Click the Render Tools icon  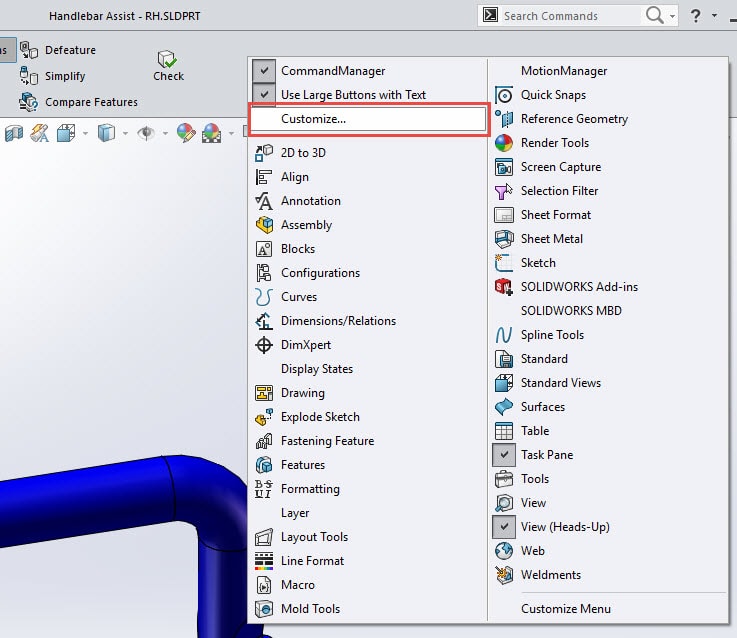point(504,143)
